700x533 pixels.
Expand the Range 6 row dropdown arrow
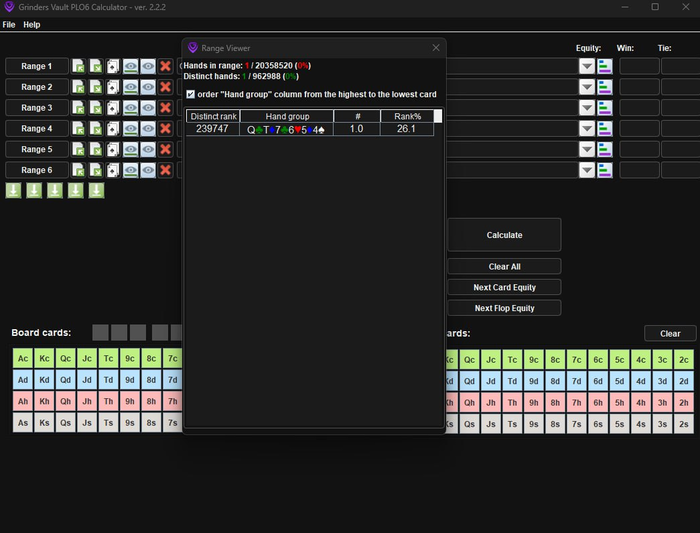tap(587, 170)
